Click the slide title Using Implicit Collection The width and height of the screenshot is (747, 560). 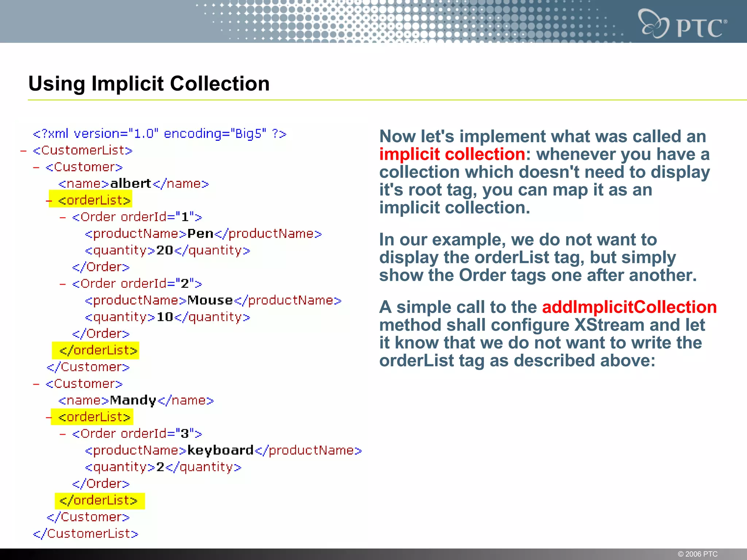149,83
